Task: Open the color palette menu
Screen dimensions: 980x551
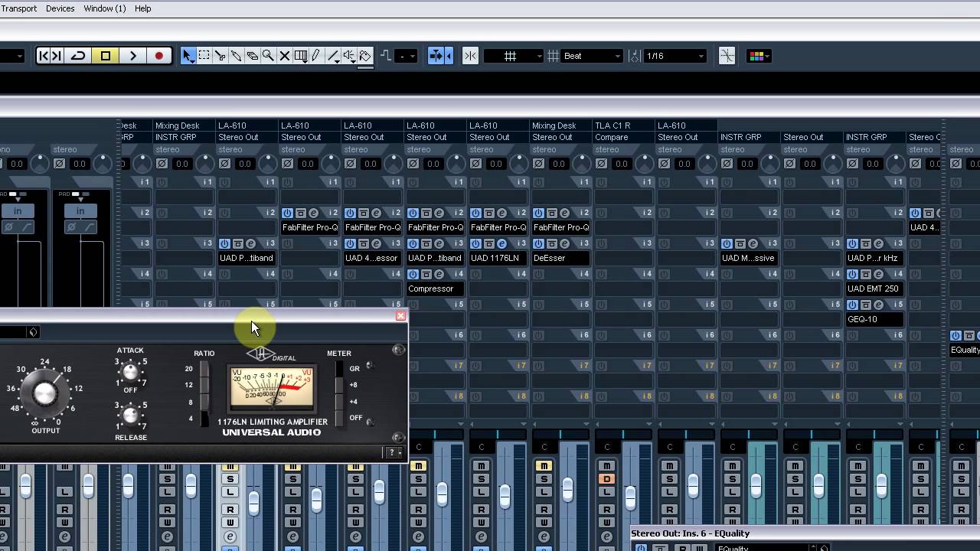Action: click(758, 56)
